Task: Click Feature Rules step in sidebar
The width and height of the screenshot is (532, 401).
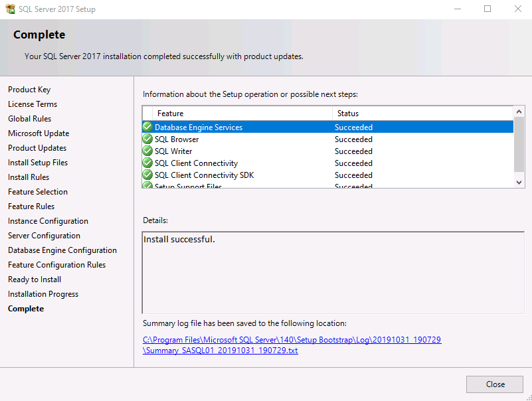Action: coord(31,206)
